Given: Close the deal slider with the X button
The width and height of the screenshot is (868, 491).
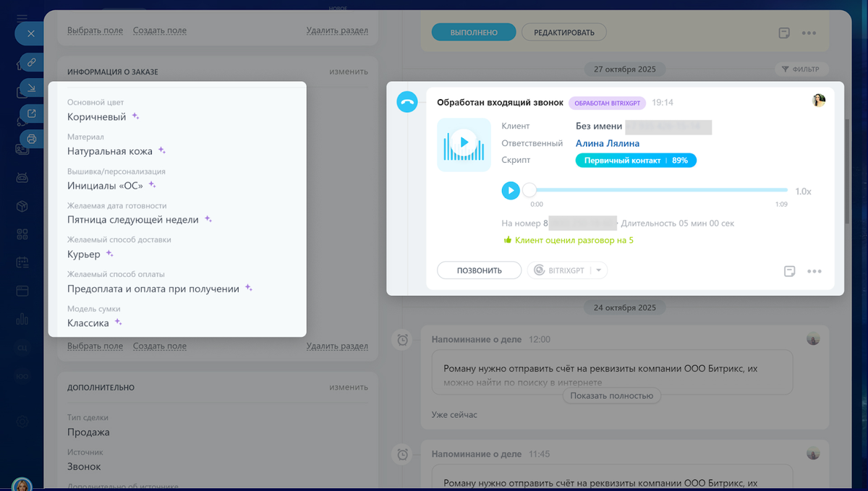Looking at the screenshot, I should [x=30, y=33].
